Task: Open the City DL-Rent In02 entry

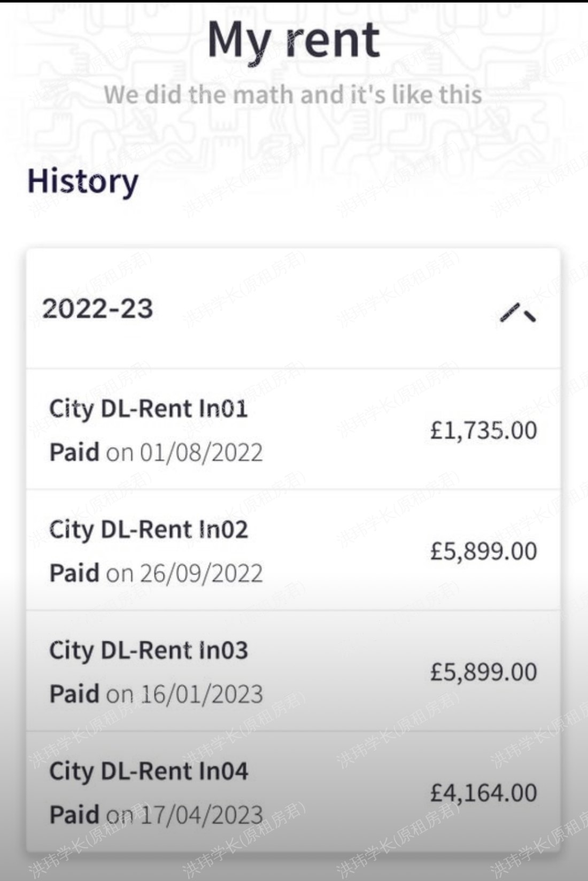Action: 149,530
